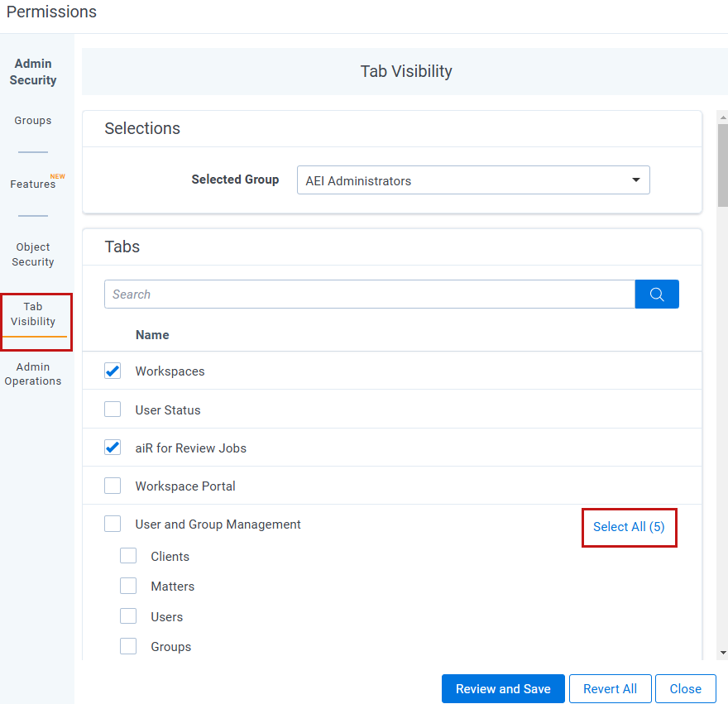Focus the tabs Search input field
The width and height of the screenshot is (728, 704).
click(x=370, y=294)
